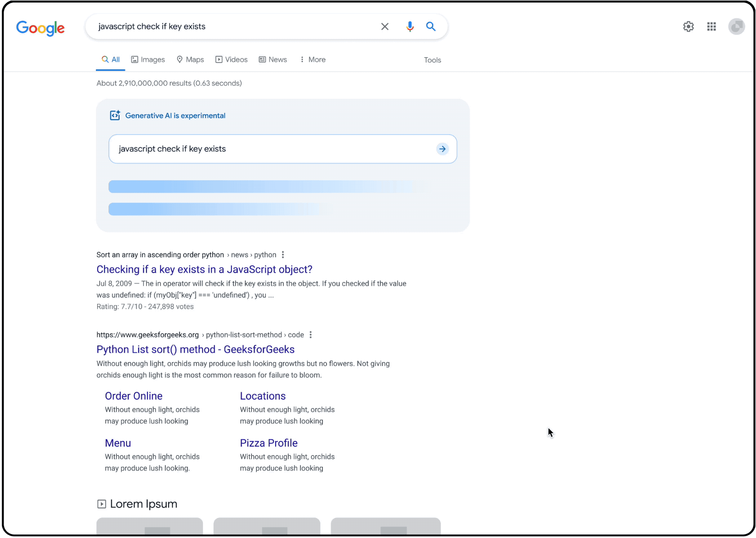756x538 pixels.
Task: Open the three-dot menu for GeeksforGeeks result
Action: [x=311, y=334]
